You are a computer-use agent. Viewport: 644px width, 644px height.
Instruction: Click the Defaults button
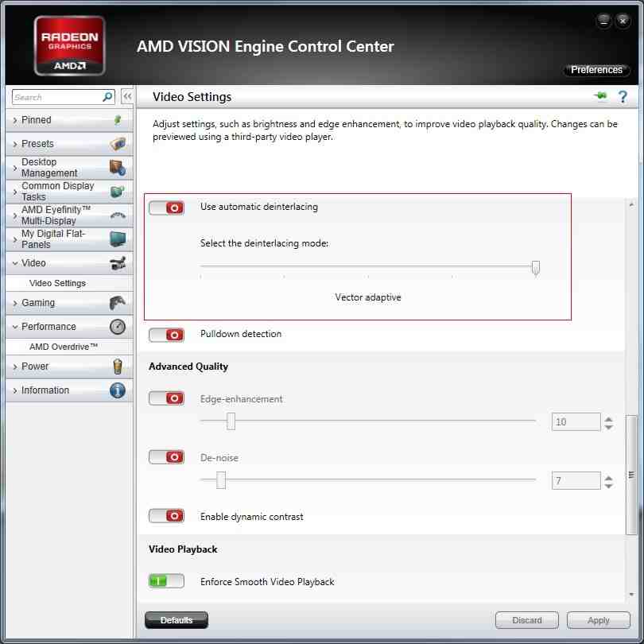pos(177,620)
